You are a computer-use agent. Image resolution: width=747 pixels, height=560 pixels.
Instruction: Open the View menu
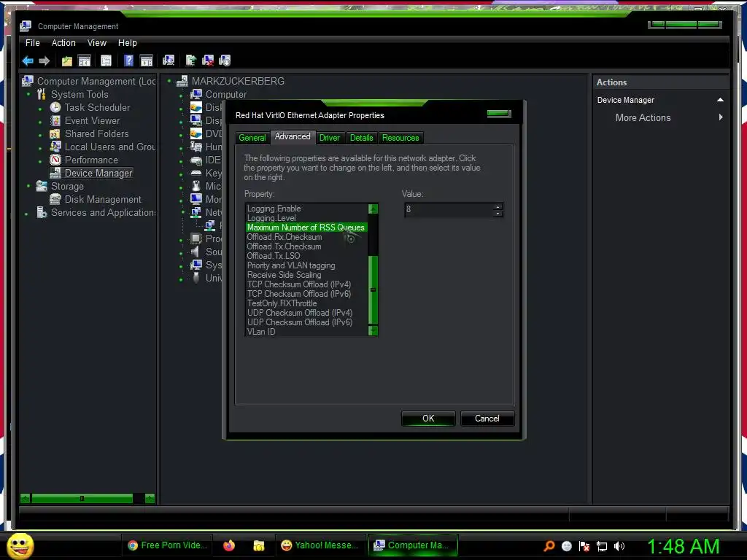97,43
